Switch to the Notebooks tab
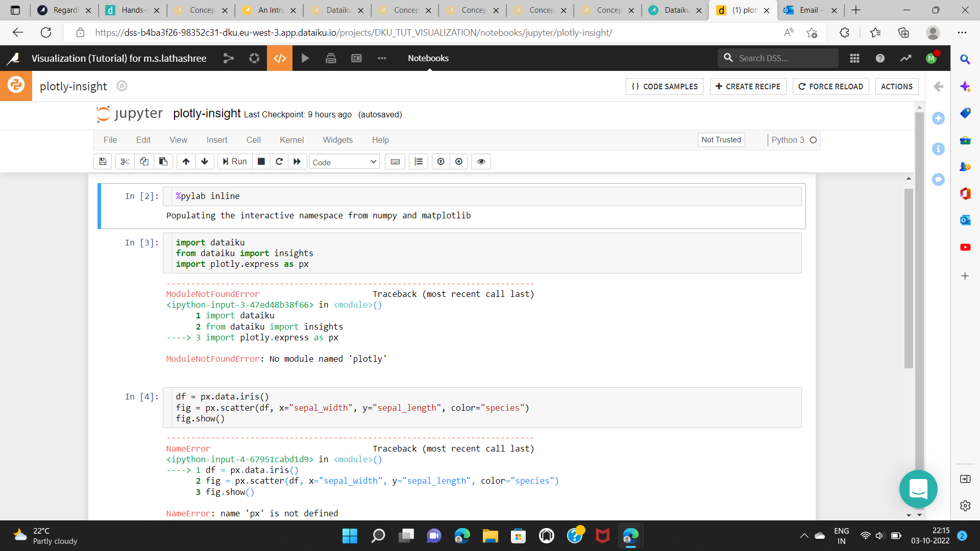 point(428,58)
